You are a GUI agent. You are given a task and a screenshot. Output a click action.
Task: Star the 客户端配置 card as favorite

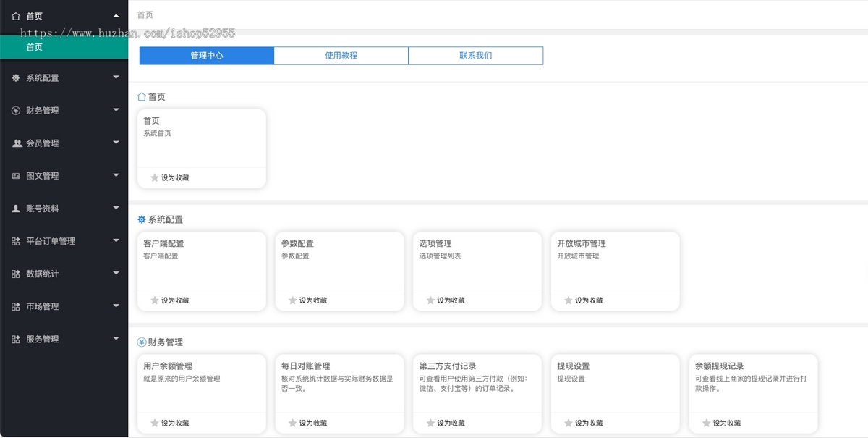[154, 300]
